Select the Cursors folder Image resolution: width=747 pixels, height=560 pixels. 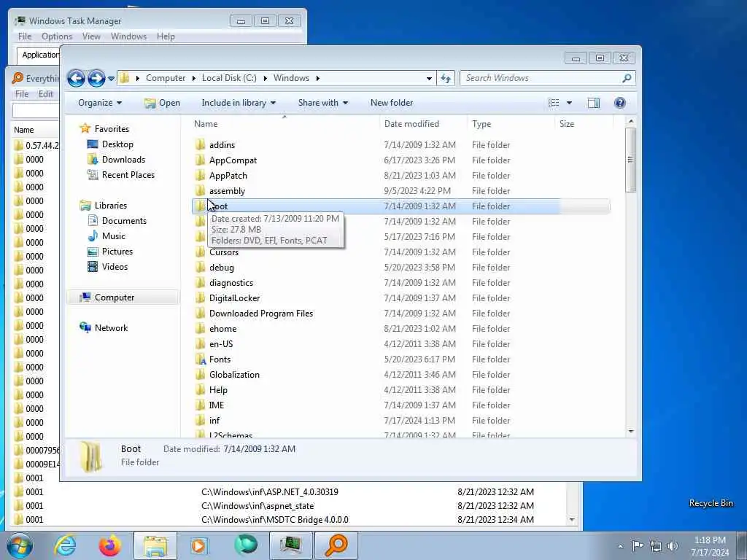223,252
